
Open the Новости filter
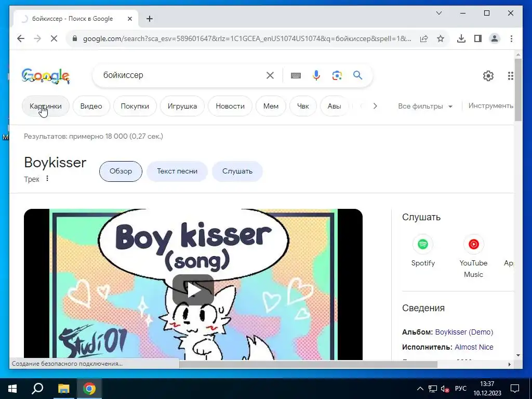(x=230, y=106)
